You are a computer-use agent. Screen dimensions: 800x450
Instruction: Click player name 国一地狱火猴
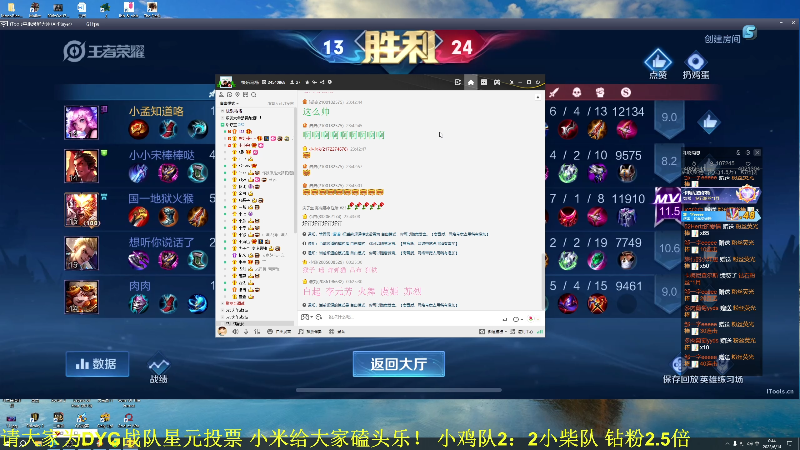point(161,198)
